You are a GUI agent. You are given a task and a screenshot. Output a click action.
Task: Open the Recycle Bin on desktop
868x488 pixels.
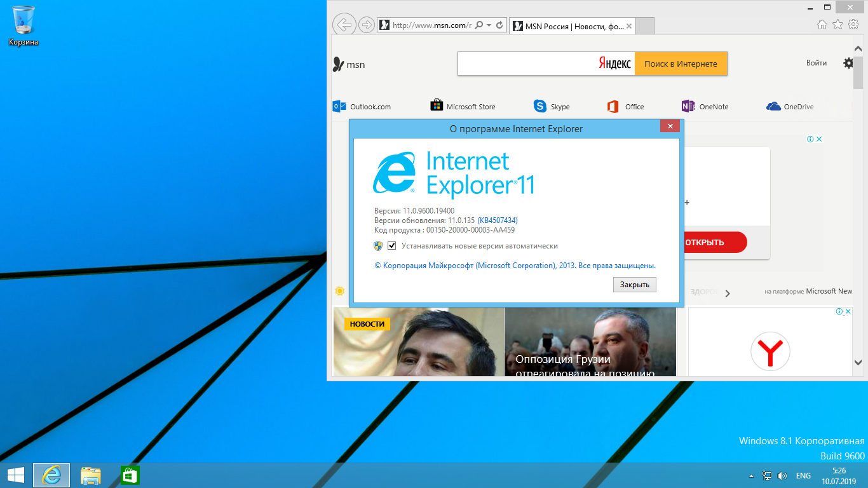24,26
